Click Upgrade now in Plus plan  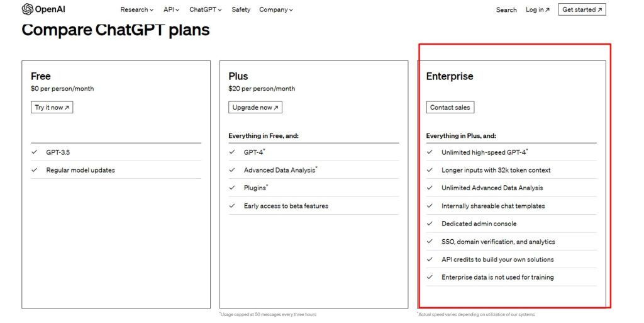255,107
